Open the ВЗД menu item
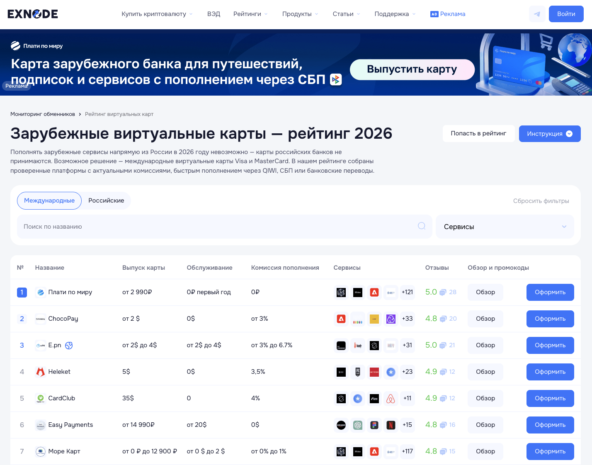This screenshot has width=592, height=465. 213,14
